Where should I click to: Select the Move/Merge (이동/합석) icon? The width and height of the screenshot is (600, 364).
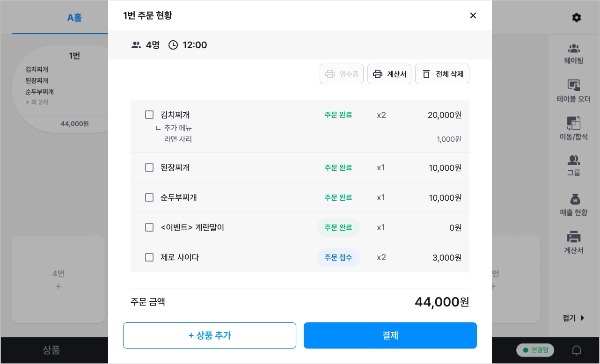click(574, 123)
